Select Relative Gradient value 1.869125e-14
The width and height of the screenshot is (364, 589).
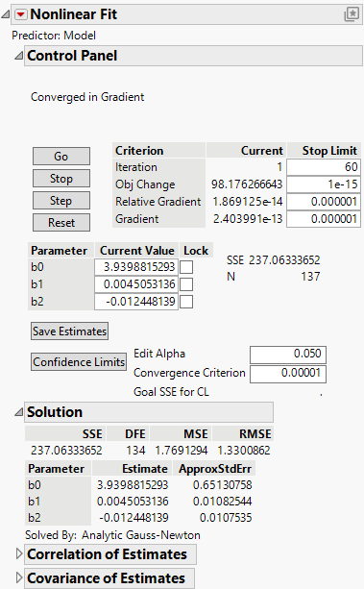(248, 202)
